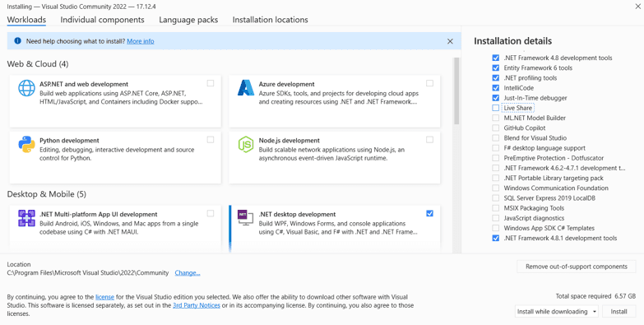
Task: Enable .NET Framework 4.6.2-4.7.1 development tools
Action: tap(496, 168)
